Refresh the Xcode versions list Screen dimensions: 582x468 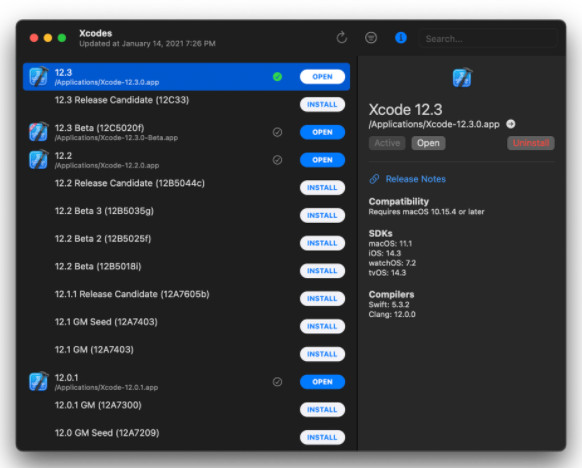(341, 37)
